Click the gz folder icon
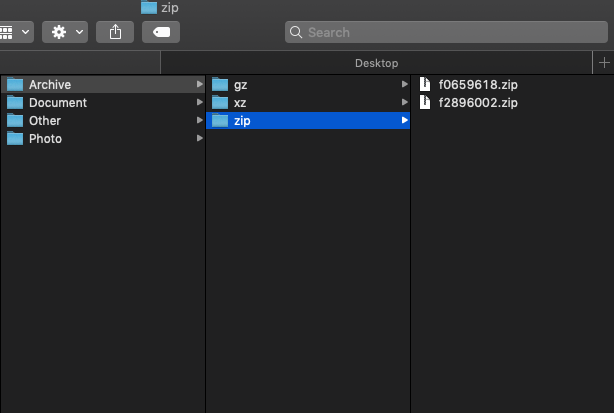This screenshot has width=614, height=413. coord(220,84)
